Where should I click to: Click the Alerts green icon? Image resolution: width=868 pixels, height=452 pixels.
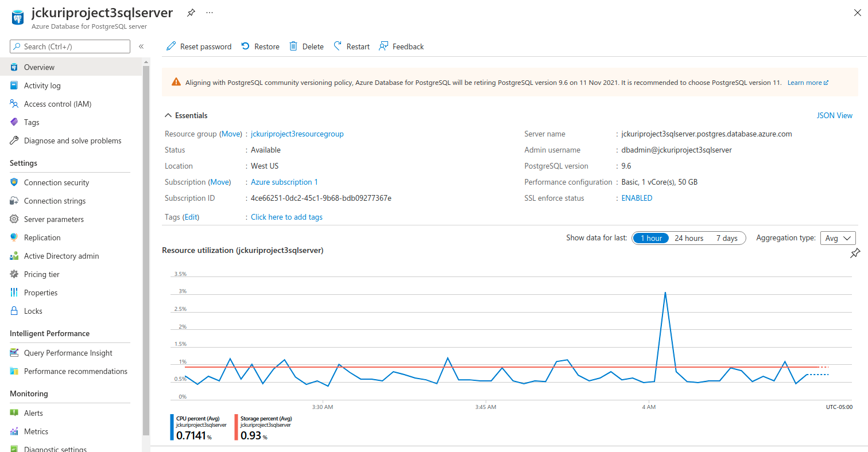(x=14, y=413)
